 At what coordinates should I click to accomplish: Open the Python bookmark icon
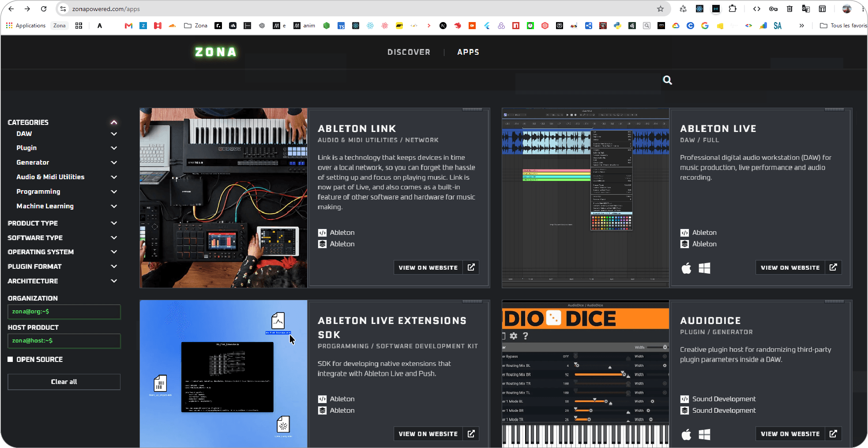(617, 26)
